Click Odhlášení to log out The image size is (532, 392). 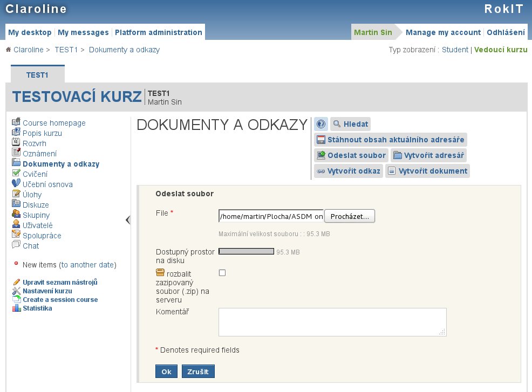click(x=506, y=32)
